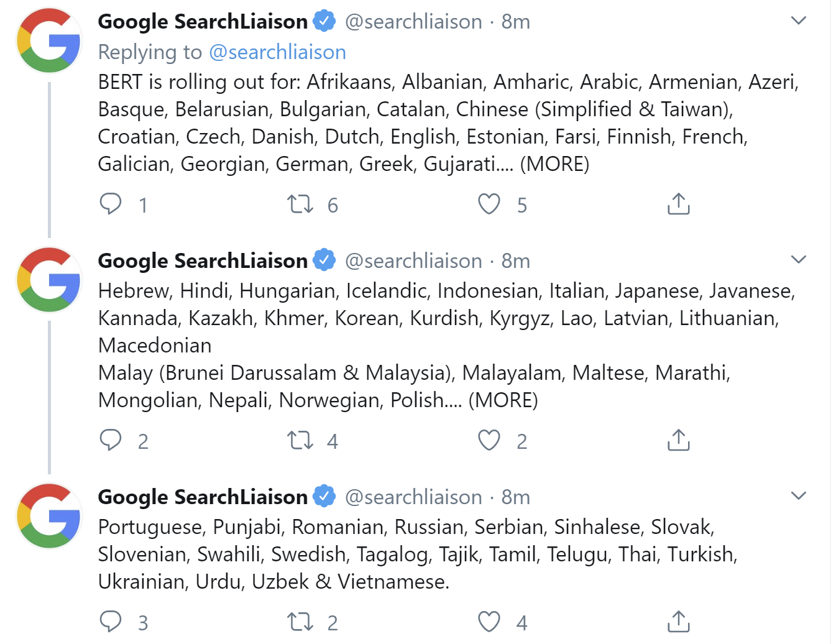The height and width of the screenshot is (644, 831).
Task: Like the final tweet ending with Vietnamese
Action: coord(490,622)
